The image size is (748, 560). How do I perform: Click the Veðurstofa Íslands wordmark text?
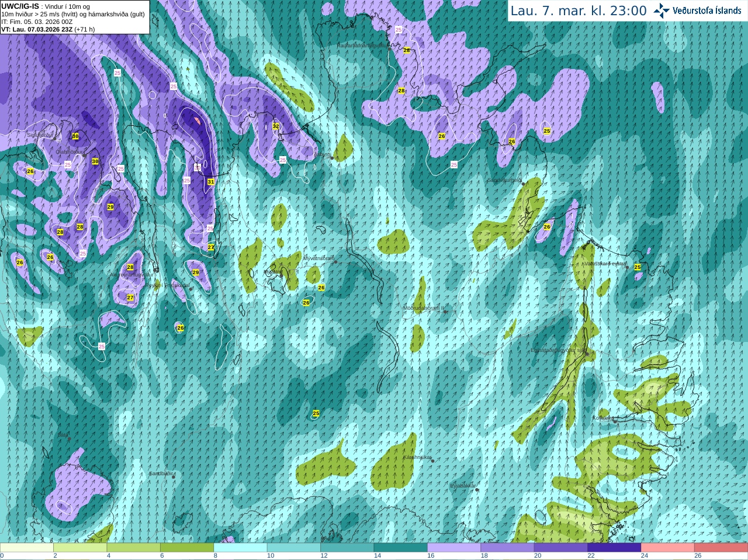click(707, 11)
